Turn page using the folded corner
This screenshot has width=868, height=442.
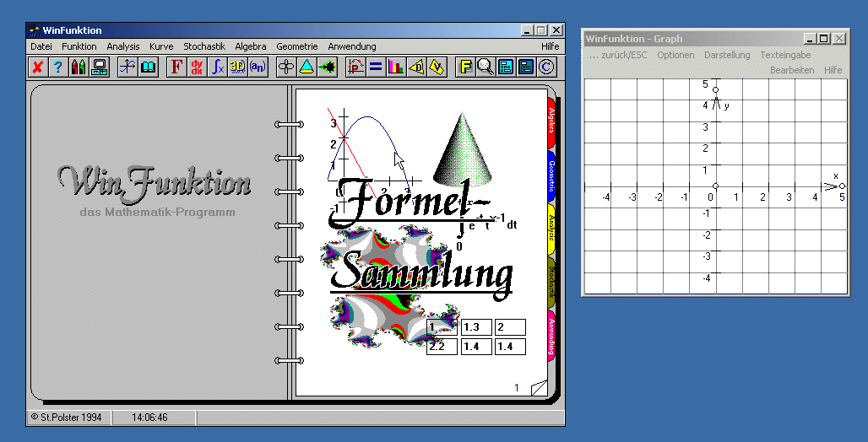[539, 388]
